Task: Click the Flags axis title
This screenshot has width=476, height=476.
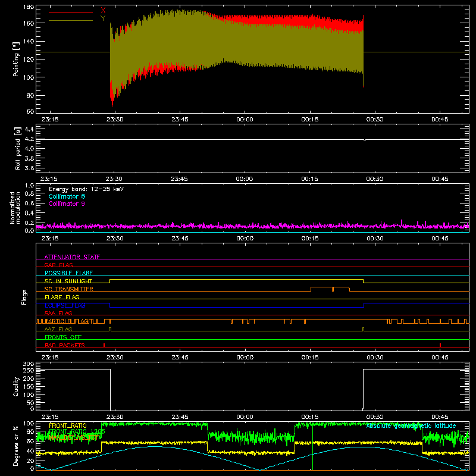Action: tap(24, 297)
